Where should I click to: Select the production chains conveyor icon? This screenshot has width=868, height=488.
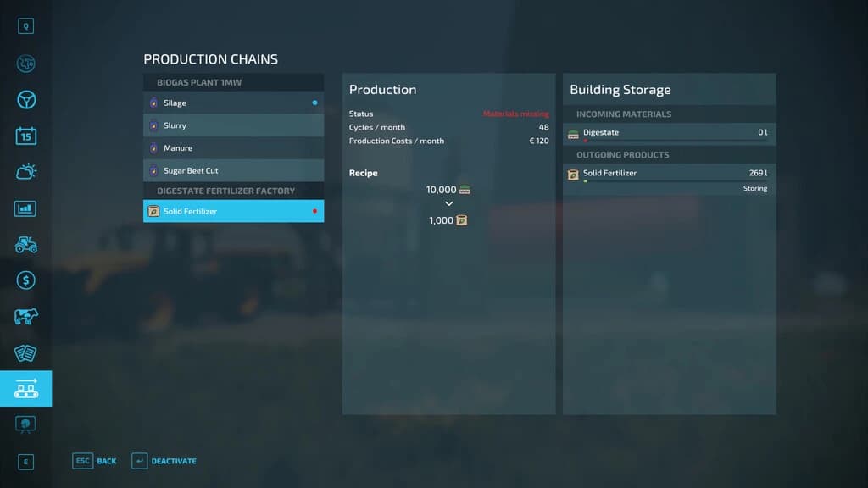[x=26, y=388]
